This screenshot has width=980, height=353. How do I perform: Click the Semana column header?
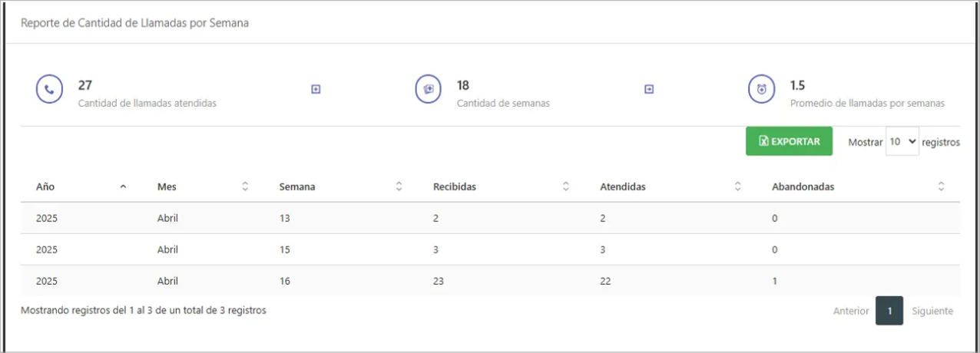click(x=297, y=186)
